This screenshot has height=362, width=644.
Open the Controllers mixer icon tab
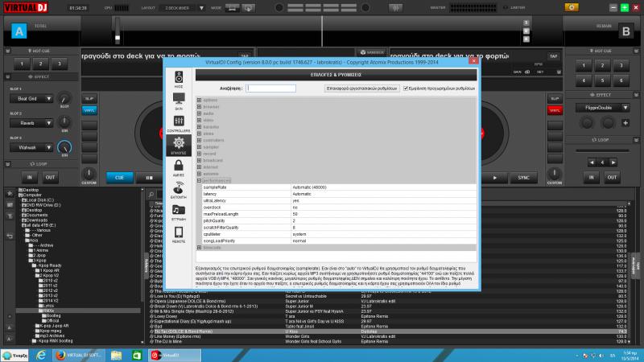[179, 122]
